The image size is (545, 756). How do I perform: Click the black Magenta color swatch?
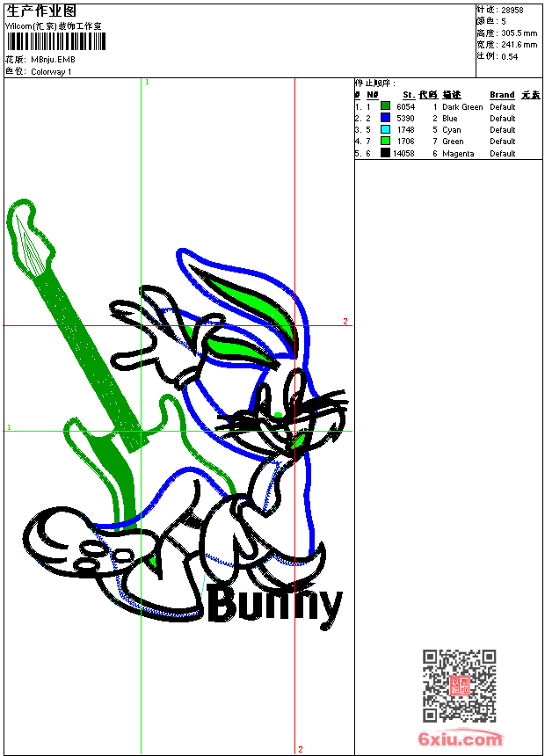point(385,153)
